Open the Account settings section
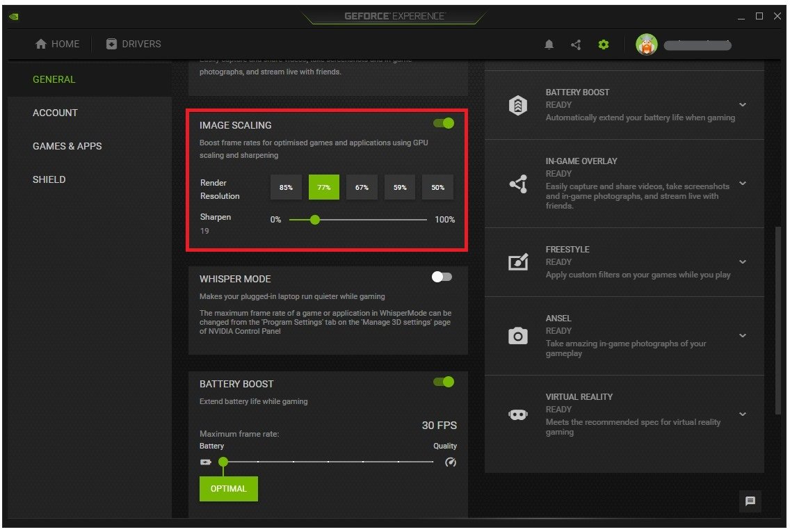The width and height of the screenshot is (790, 532). [x=55, y=113]
